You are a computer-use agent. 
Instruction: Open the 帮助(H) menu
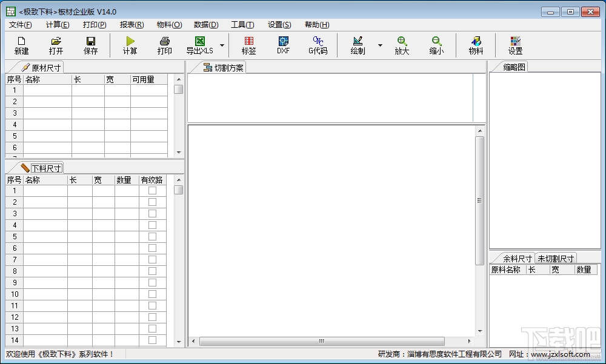pos(317,25)
